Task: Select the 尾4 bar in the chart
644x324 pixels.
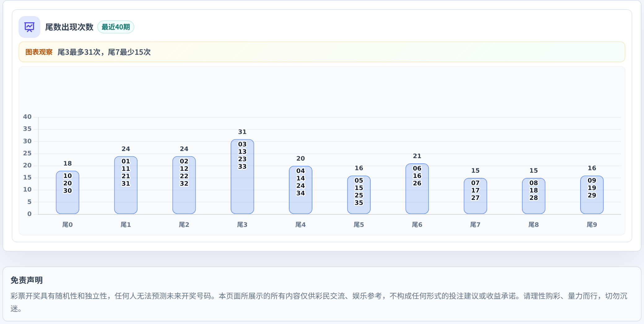Action: [300, 190]
